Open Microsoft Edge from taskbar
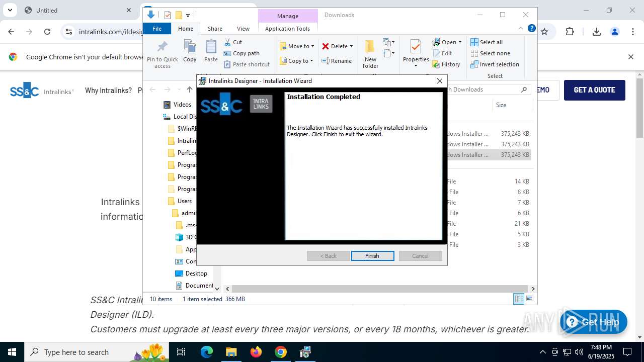Viewport: 644px width, 362px height. 207,352
